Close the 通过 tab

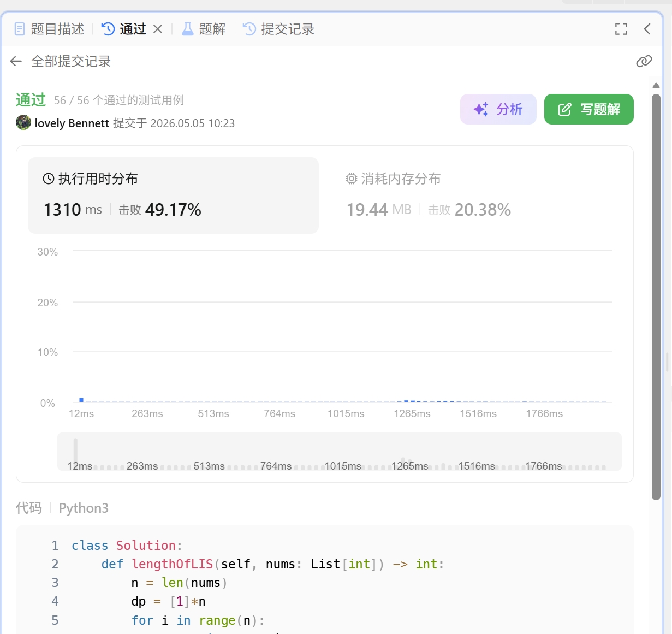click(x=158, y=29)
